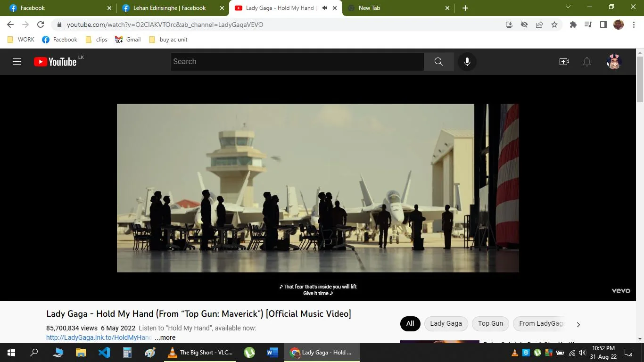Viewport: 644px width, 362px height.
Task: Click the YouTube search magnifier button
Action: tap(439, 62)
